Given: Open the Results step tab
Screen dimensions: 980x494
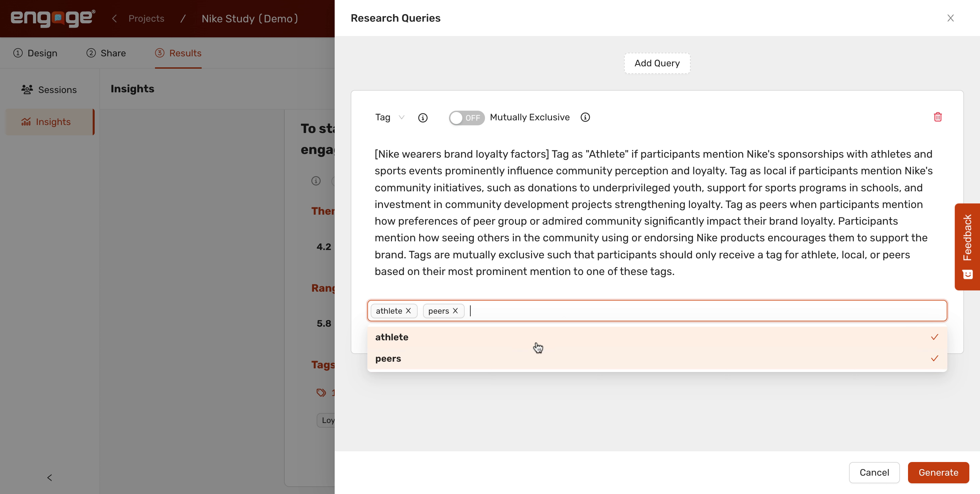Looking at the screenshot, I should pyautogui.click(x=178, y=53).
